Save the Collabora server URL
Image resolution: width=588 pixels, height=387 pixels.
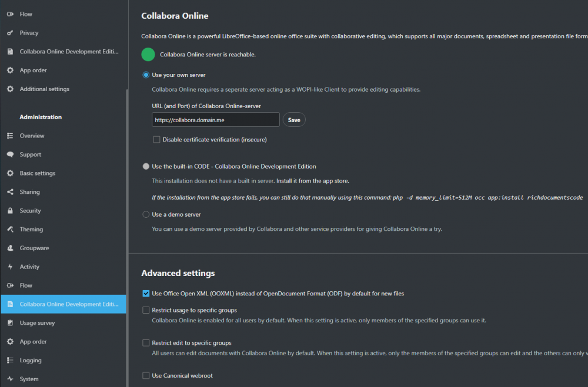tap(294, 120)
